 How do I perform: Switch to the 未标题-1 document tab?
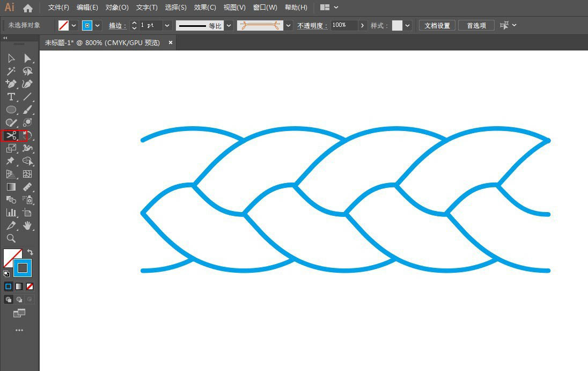[x=102, y=43]
